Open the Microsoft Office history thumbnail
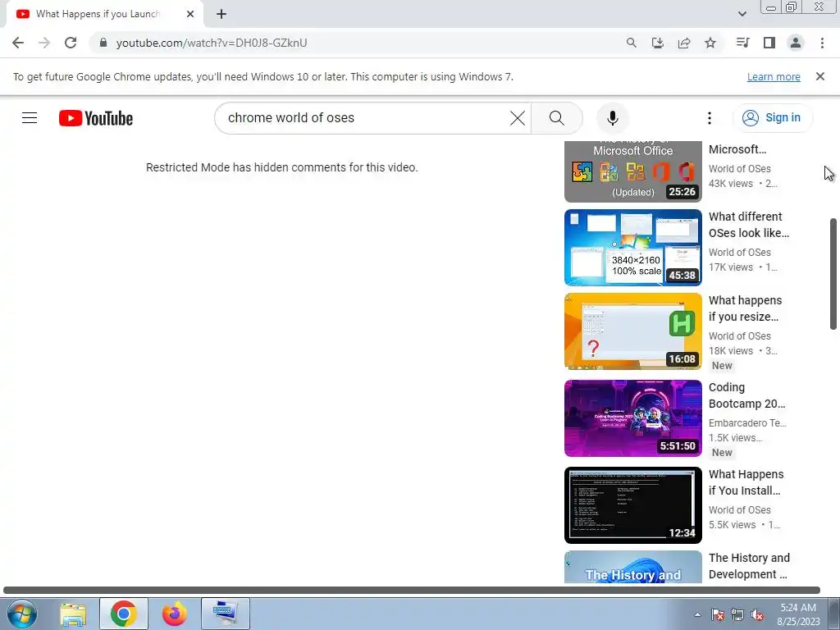This screenshot has height=630, width=840. pos(632,171)
